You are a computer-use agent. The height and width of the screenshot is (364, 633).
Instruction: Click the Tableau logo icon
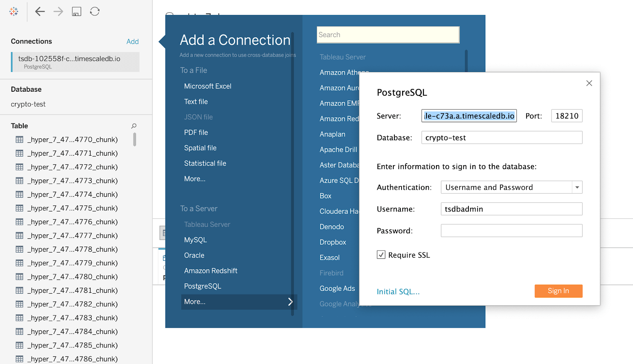point(14,11)
